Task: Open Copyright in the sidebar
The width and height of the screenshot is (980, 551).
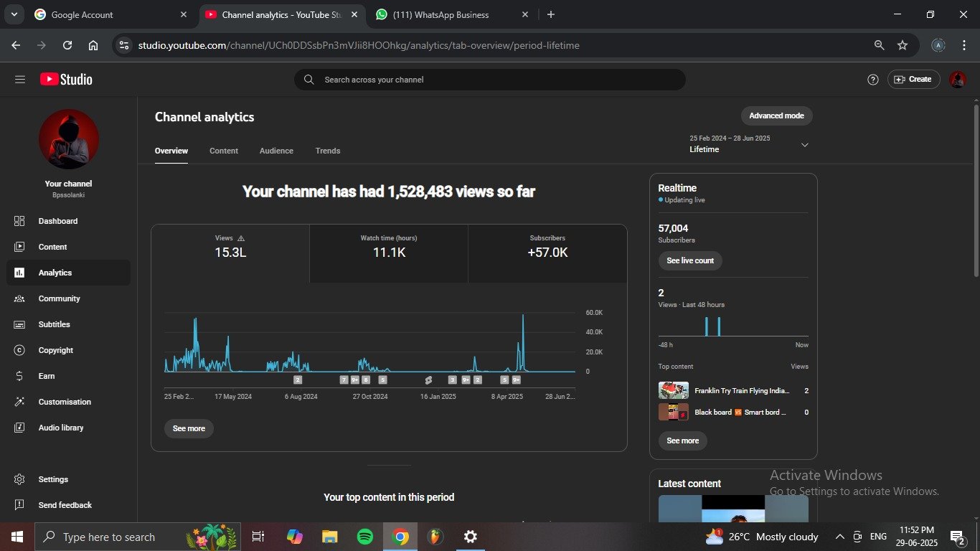Action: point(69,350)
